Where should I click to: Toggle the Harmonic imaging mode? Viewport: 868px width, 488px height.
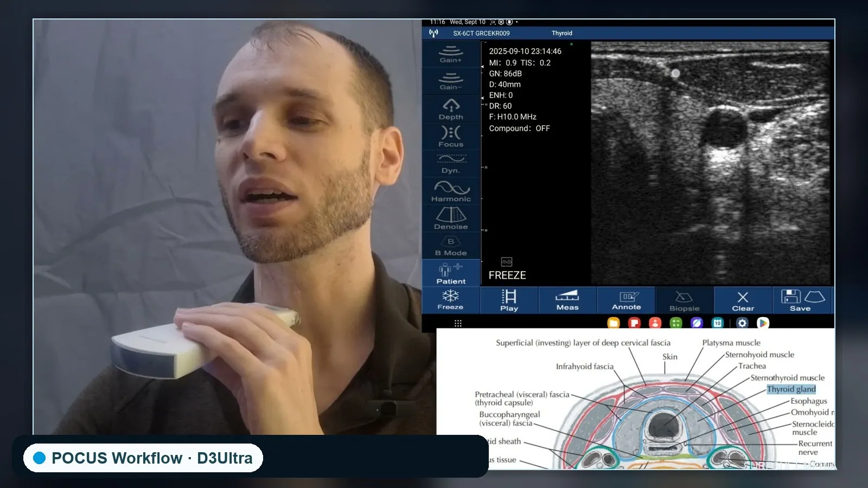tap(451, 191)
